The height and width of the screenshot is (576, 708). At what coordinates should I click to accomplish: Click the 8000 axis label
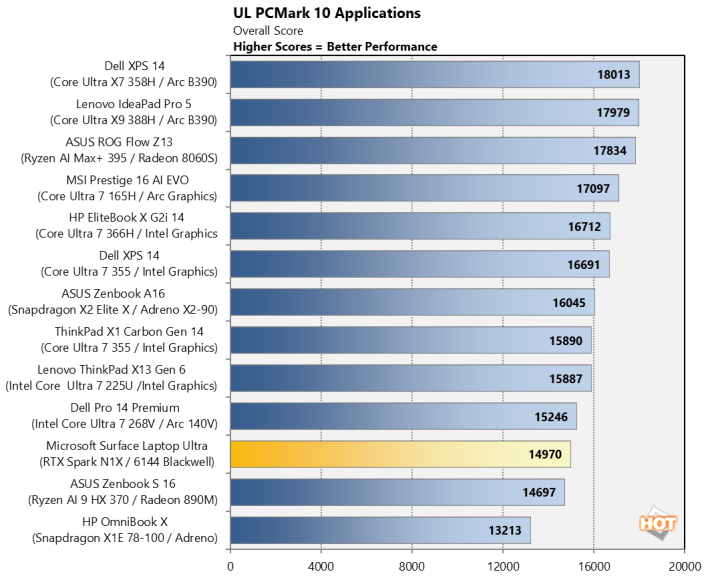412,566
